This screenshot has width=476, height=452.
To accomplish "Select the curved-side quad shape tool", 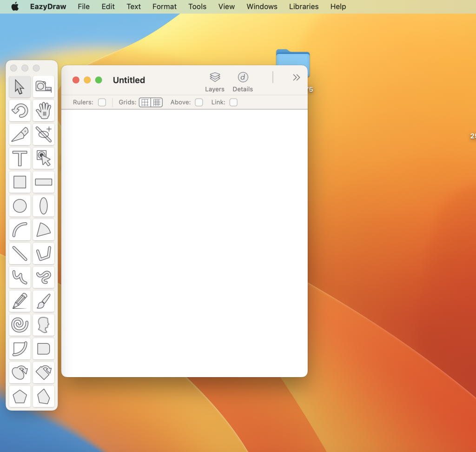I will [20, 349].
